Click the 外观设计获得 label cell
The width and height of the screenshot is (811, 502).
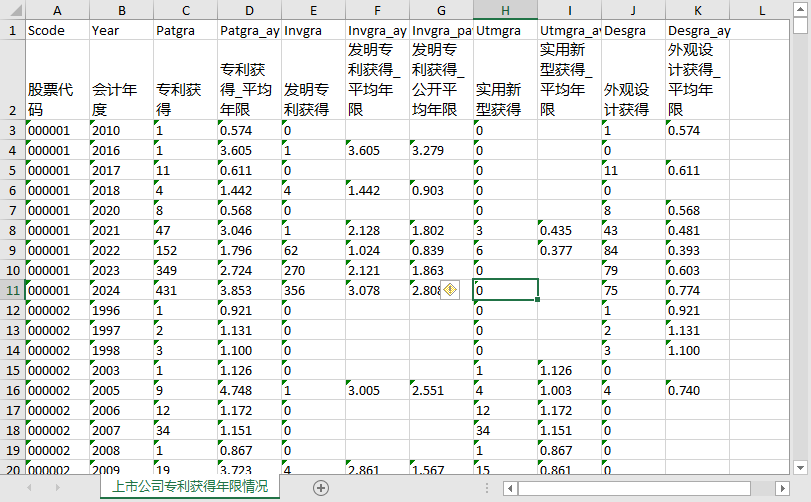(633, 80)
